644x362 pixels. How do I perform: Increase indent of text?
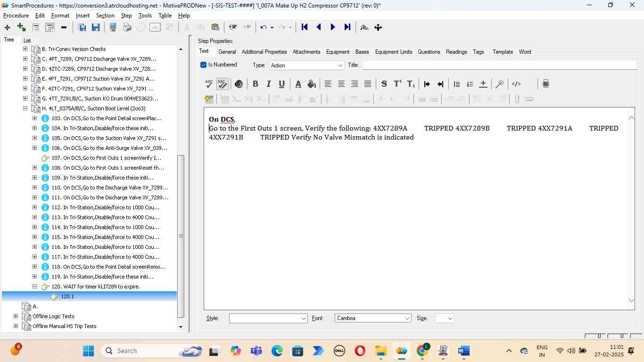tap(427, 84)
